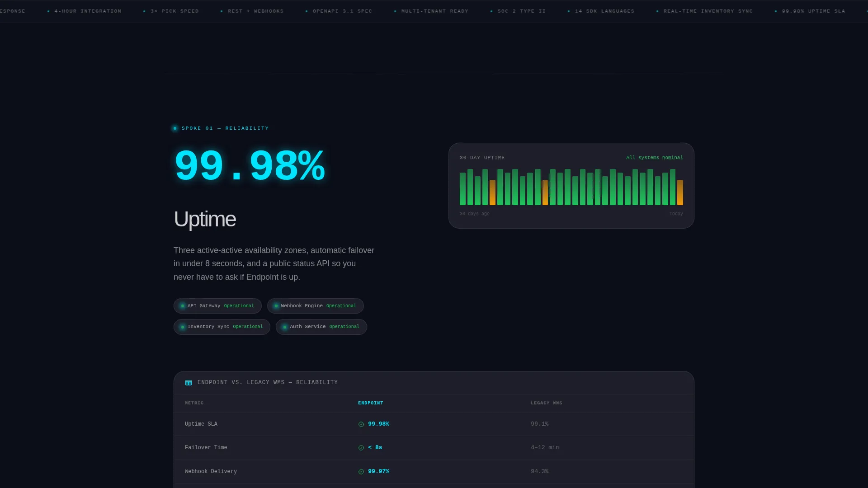The image size is (868, 488).
Task: Click "REST + WEBHOOKS" in the ticker
Action: [256, 11]
